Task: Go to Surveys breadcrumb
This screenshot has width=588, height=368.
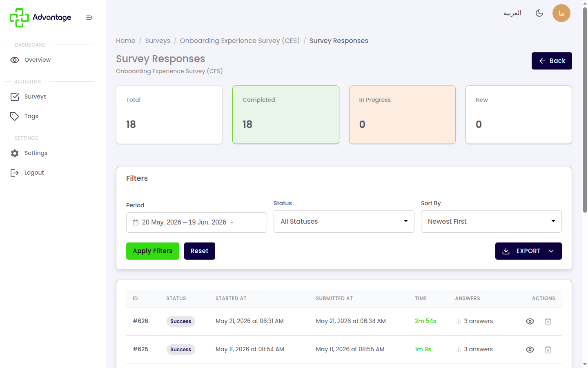Action: (x=158, y=40)
